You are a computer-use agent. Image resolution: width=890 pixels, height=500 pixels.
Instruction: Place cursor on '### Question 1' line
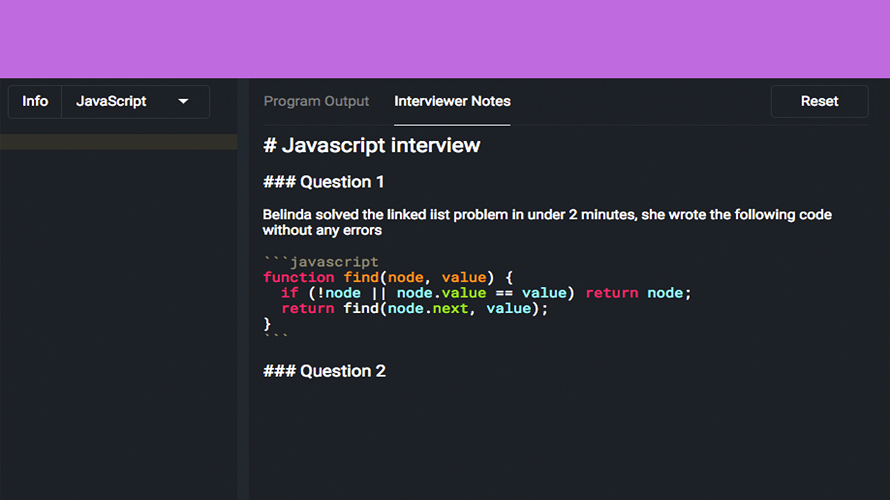tap(323, 182)
